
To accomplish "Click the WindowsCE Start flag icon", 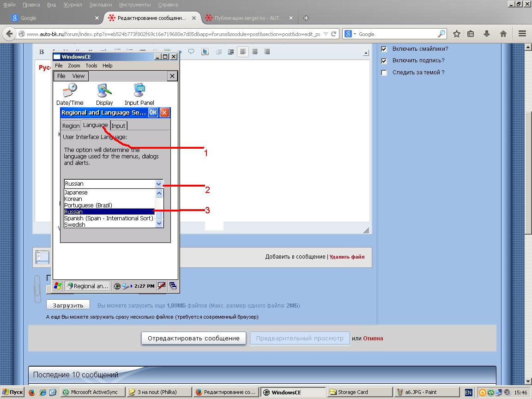I will tap(58, 286).
